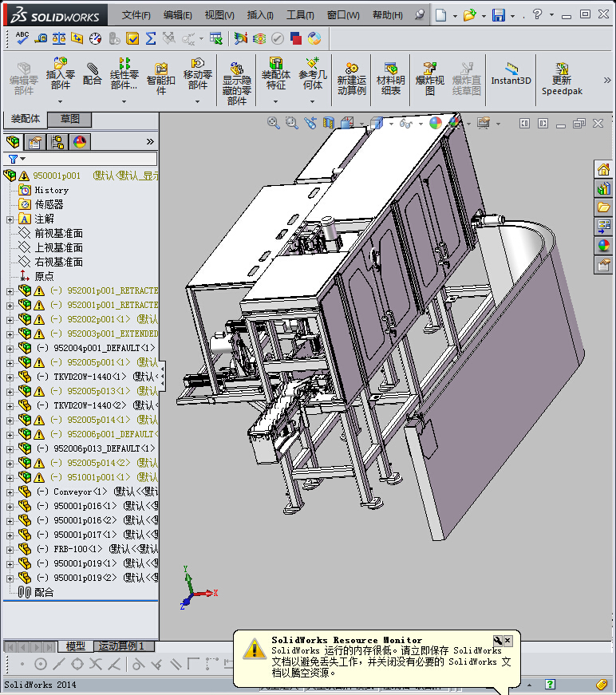
Task: Click the Design Table icon
Action: pos(215,38)
